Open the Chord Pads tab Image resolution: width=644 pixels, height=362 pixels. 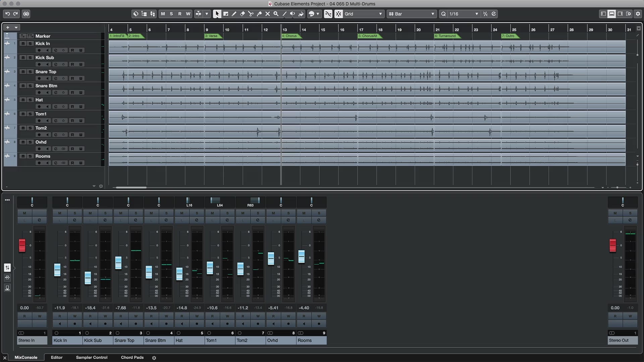coord(132,357)
